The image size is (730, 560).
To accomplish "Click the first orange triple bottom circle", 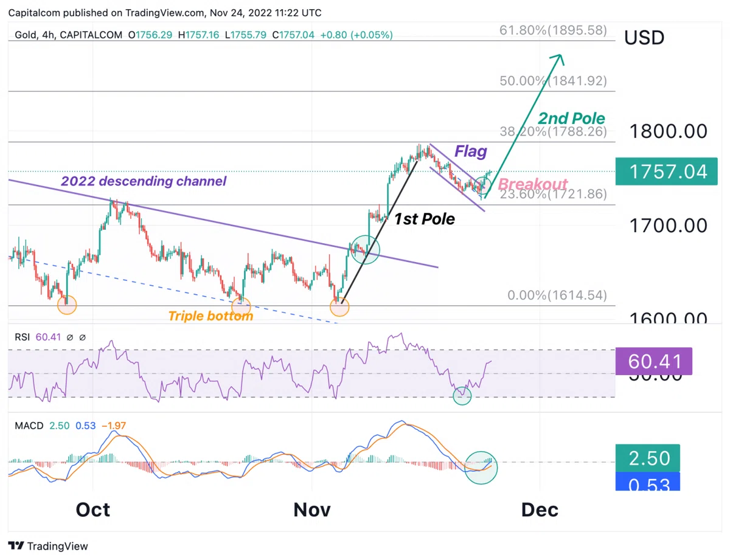I will [x=67, y=304].
